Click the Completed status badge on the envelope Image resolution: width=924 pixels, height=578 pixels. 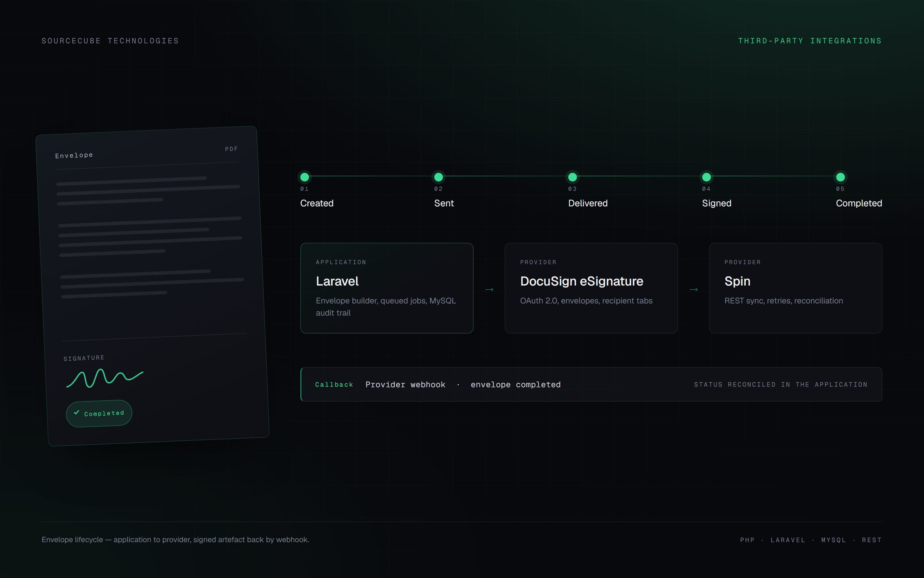click(x=99, y=413)
